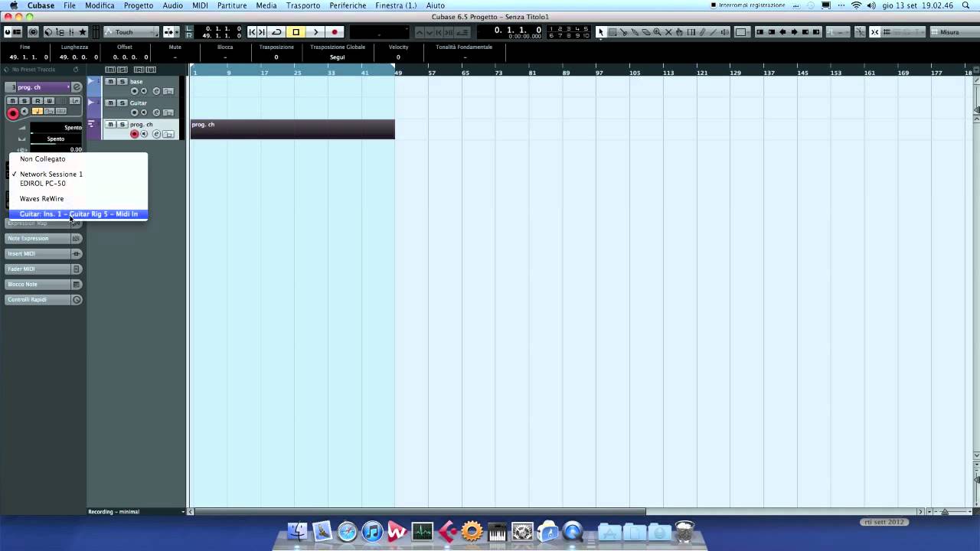Open Touch automation mode dropdown
This screenshot has width=980, height=551.
132,32
